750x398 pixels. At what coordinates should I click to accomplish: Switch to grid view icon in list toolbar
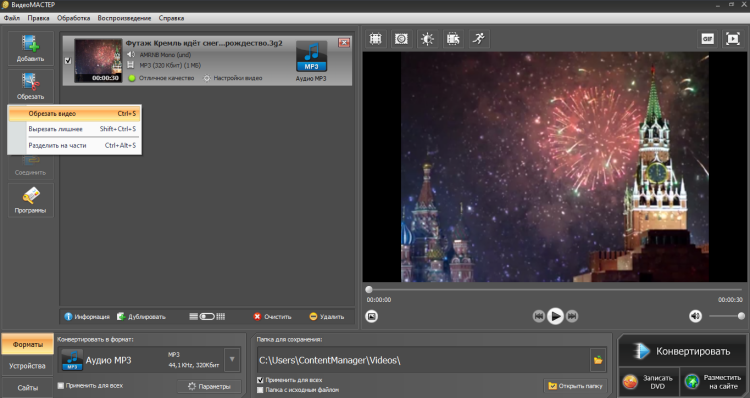coord(221,317)
